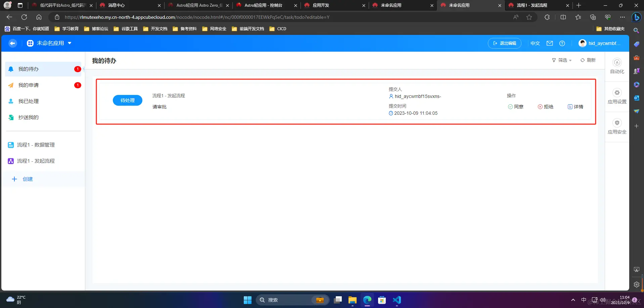Image resolution: width=644 pixels, height=308 pixels.
Task: View task 详情
Action: 576,107
